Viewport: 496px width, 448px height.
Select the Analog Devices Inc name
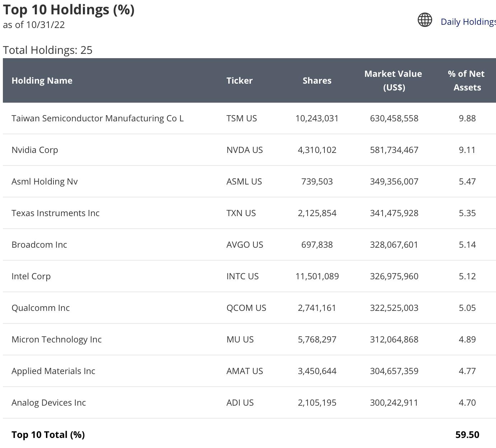(x=49, y=403)
